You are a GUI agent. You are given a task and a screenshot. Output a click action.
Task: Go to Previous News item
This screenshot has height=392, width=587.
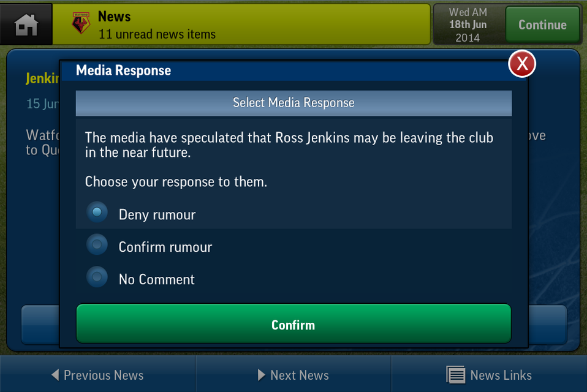coord(97,374)
